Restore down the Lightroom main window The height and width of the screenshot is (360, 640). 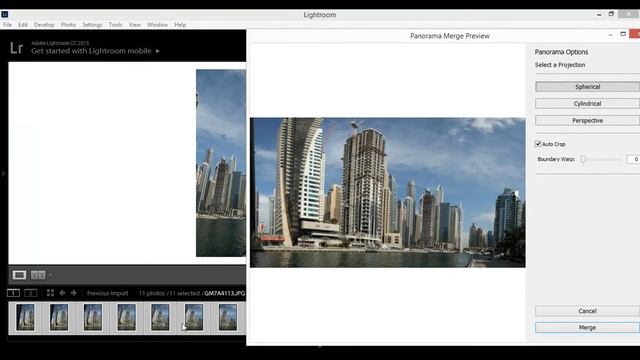pyautogui.click(x=611, y=14)
